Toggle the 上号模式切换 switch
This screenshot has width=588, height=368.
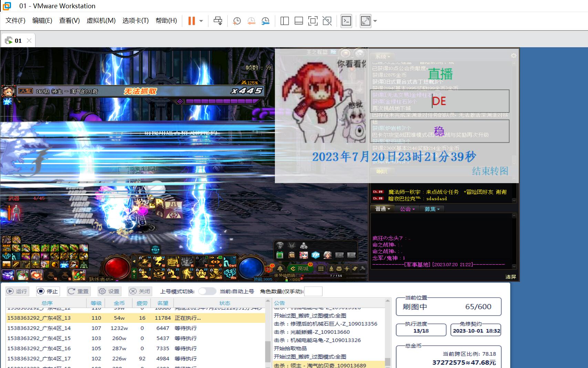pos(207,291)
